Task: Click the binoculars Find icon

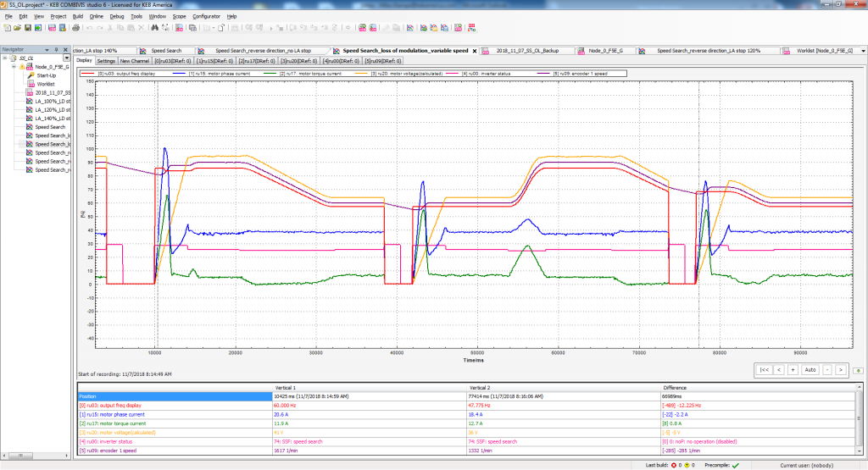Action: coord(154,28)
